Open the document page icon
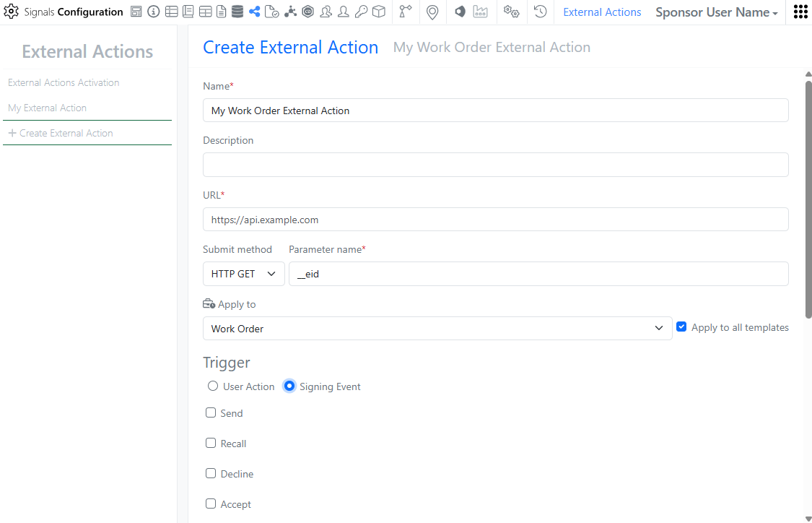 [x=221, y=12]
